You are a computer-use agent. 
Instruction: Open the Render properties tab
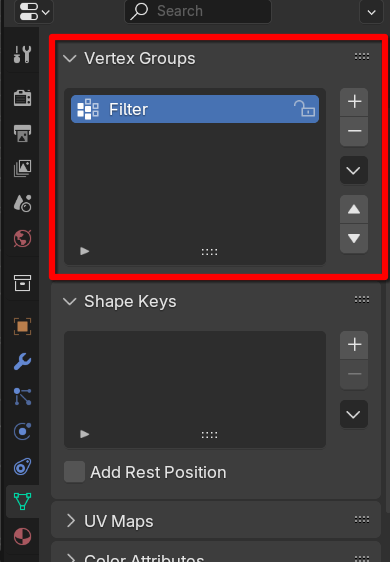22,98
